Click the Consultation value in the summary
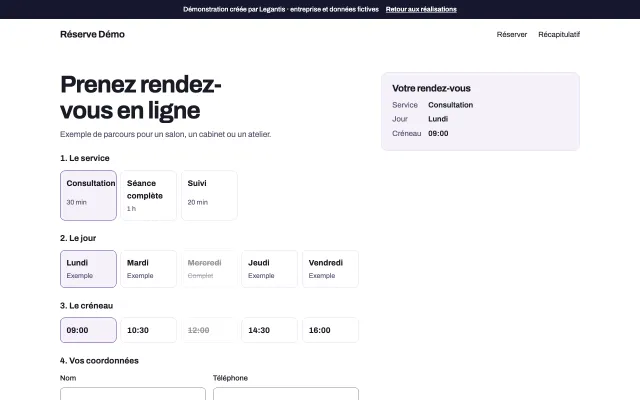 [451, 105]
